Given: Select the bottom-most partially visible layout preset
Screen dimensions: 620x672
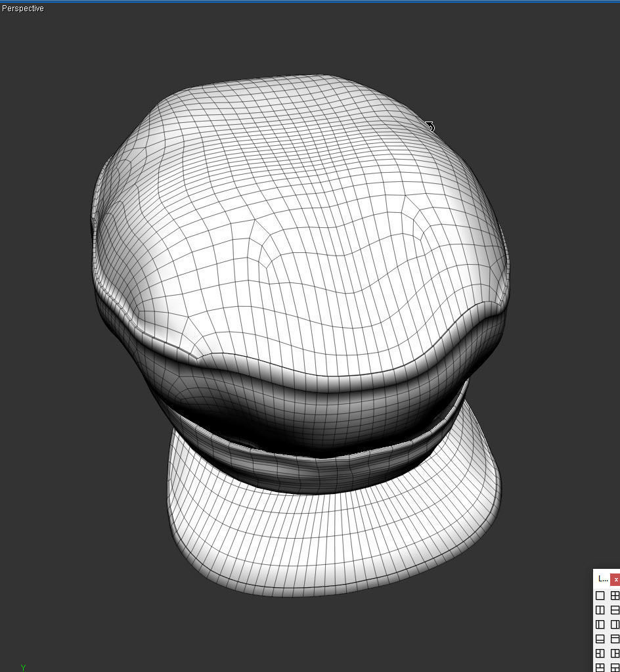Looking at the screenshot, I should pyautogui.click(x=615, y=667).
